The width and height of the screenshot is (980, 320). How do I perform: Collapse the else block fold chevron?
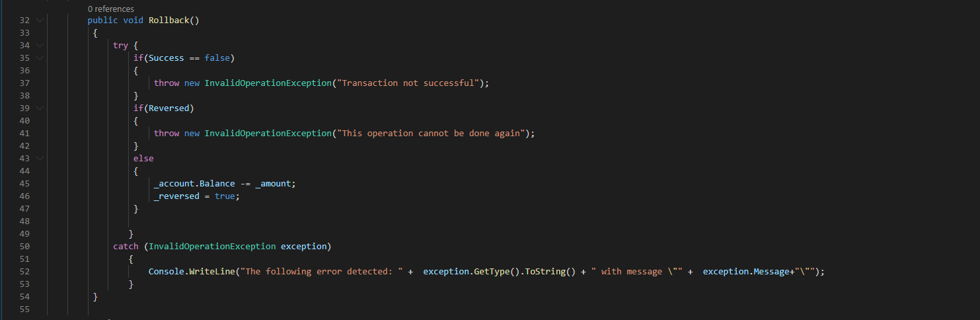[40, 158]
